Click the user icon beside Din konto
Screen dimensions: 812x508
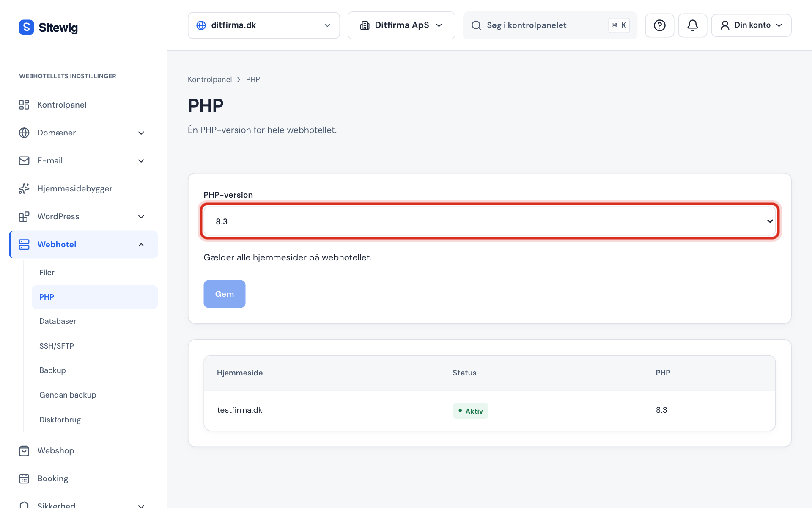click(x=725, y=25)
